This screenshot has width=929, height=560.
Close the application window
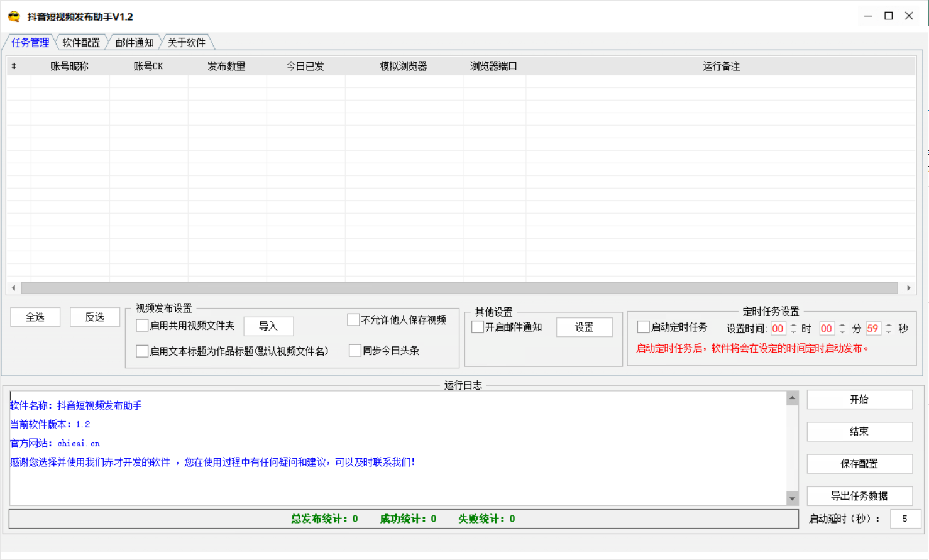pyautogui.click(x=909, y=16)
